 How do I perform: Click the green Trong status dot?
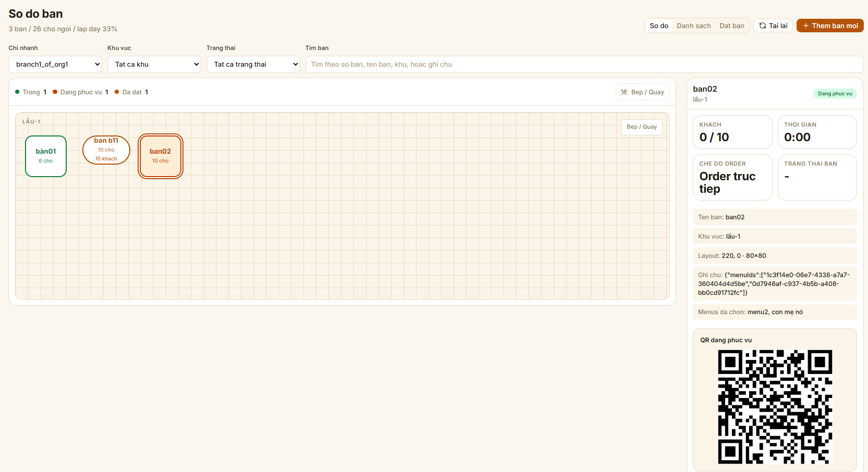pos(17,92)
